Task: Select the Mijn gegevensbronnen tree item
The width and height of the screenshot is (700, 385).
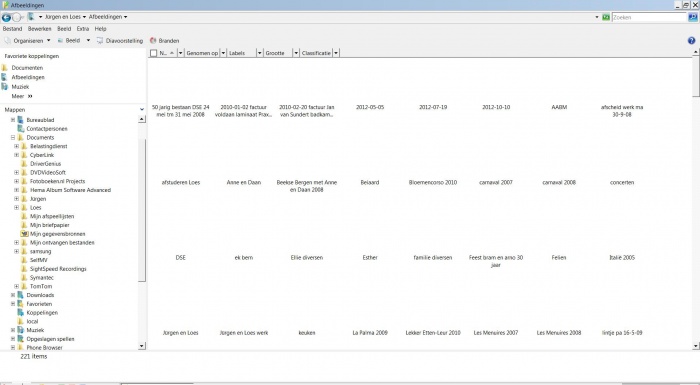Action: pyautogui.click(x=57, y=234)
